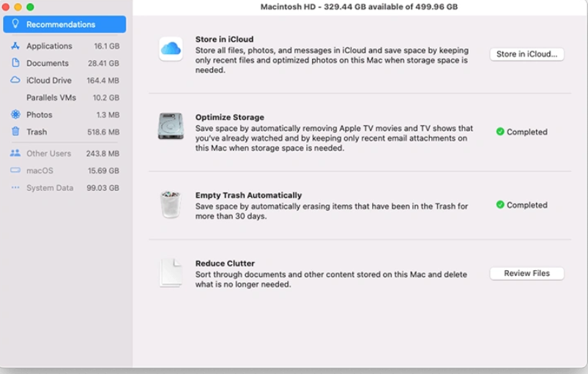Click the 10.2 GB Parallels VMs size
The height and width of the screenshot is (374, 588).
click(106, 98)
